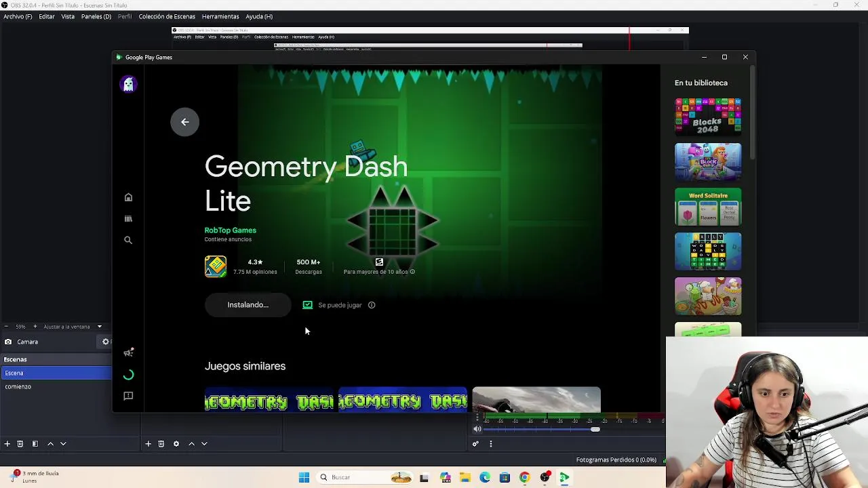868x488 pixels.
Task: Open Microsoft Edge from taskbar
Action: click(x=485, y=477)
